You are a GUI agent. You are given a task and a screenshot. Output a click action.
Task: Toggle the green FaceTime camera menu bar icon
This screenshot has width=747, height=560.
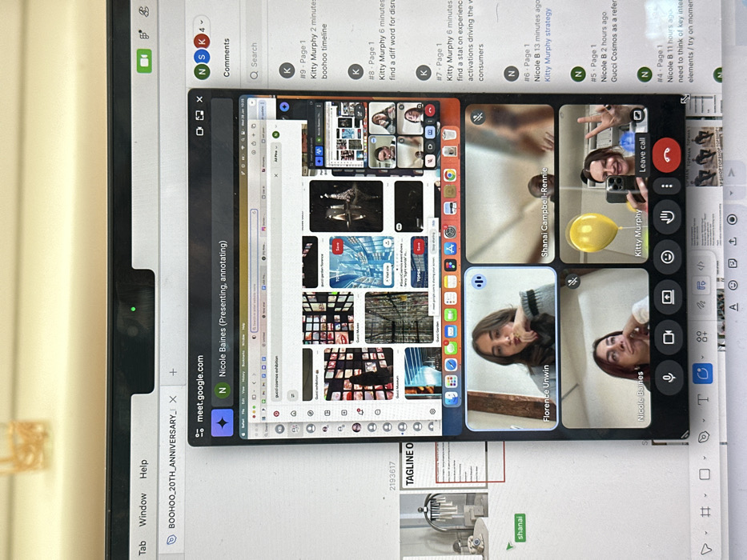click(144, 61)
